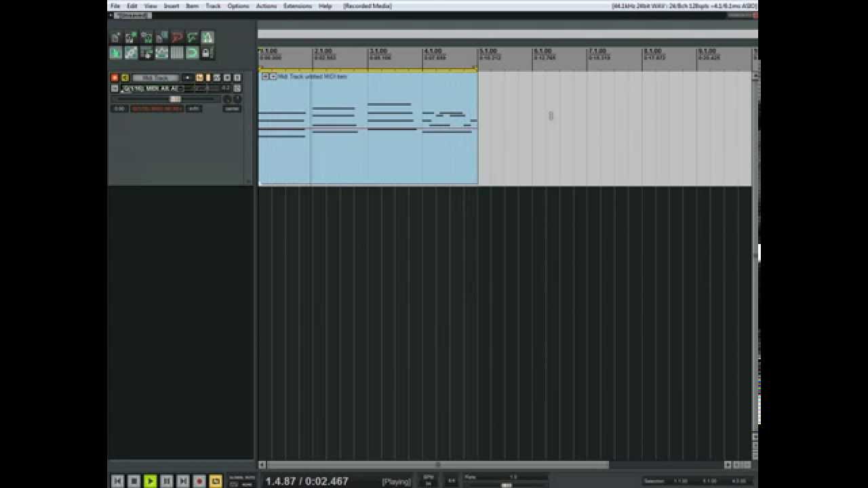The width and height of the screenshot is (868, 488).
Task: Go to project end in transport
Action: point(183,481)
